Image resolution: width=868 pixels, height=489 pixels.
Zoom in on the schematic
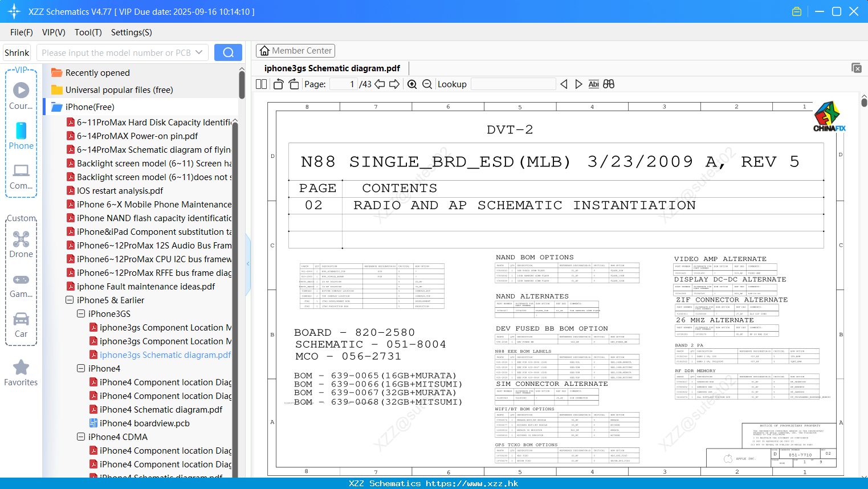pos(412,84)
